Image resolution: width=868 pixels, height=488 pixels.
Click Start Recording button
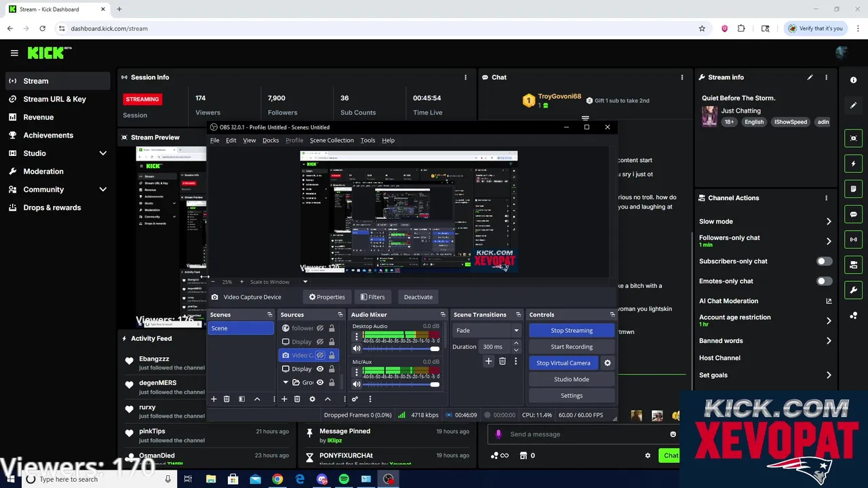pos(572,346)
